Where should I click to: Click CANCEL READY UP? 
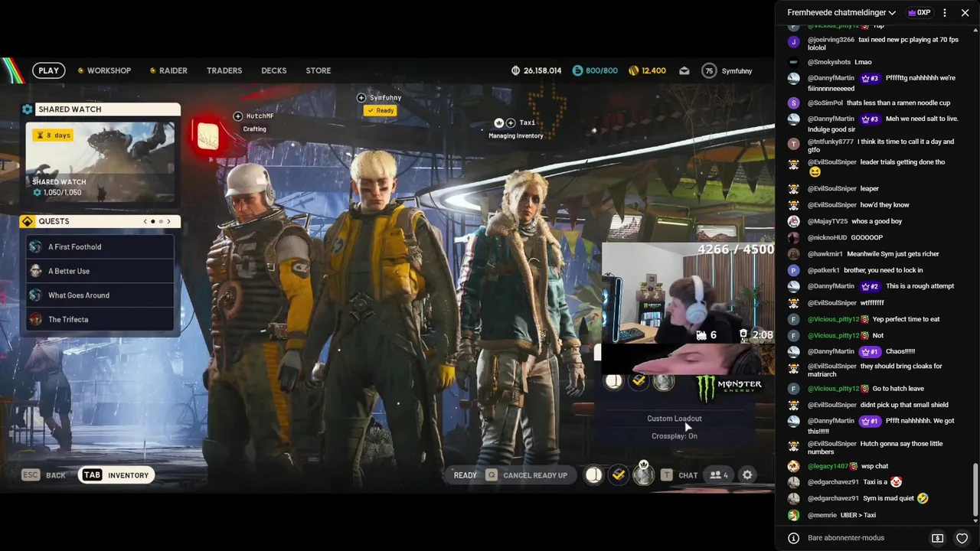(527, 475)
